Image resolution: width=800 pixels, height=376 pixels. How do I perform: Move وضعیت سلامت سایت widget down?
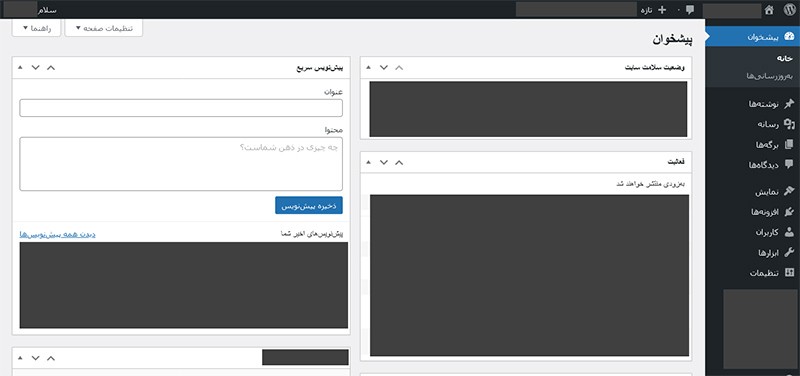pyautogui.click(x=384, y=67)
